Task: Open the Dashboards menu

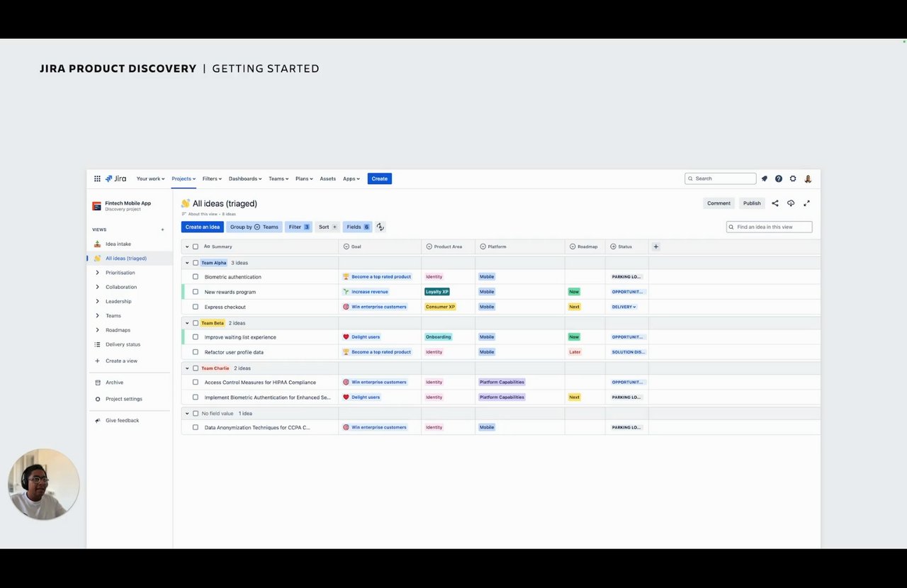Action: click(x=245, y=179)
